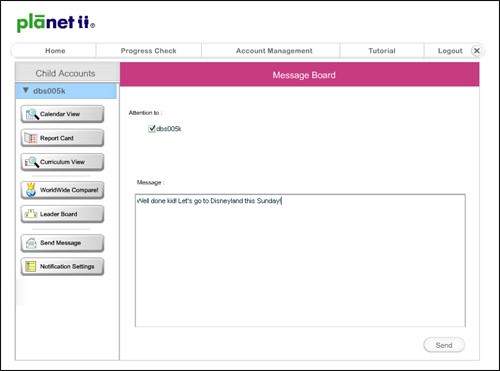Click the X close circle beside Logout
The width and height of the screenshot is (500, 371).
(x=477, y=51)
